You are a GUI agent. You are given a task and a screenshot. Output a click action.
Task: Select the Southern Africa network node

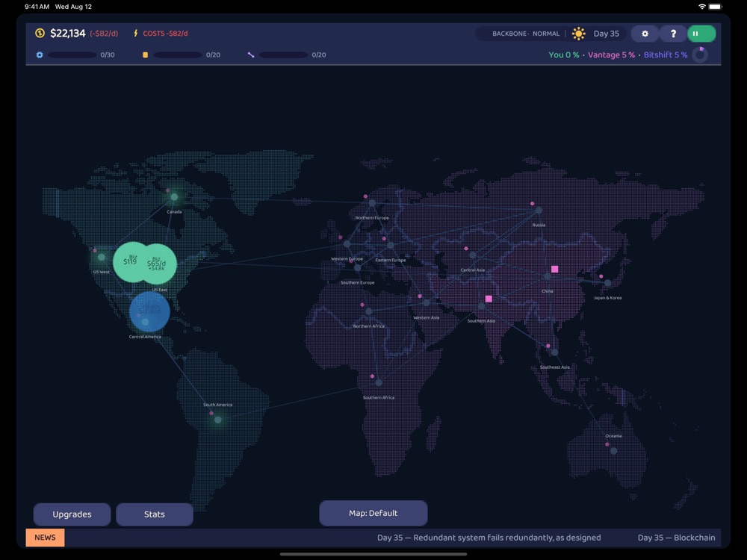point(379,382)
